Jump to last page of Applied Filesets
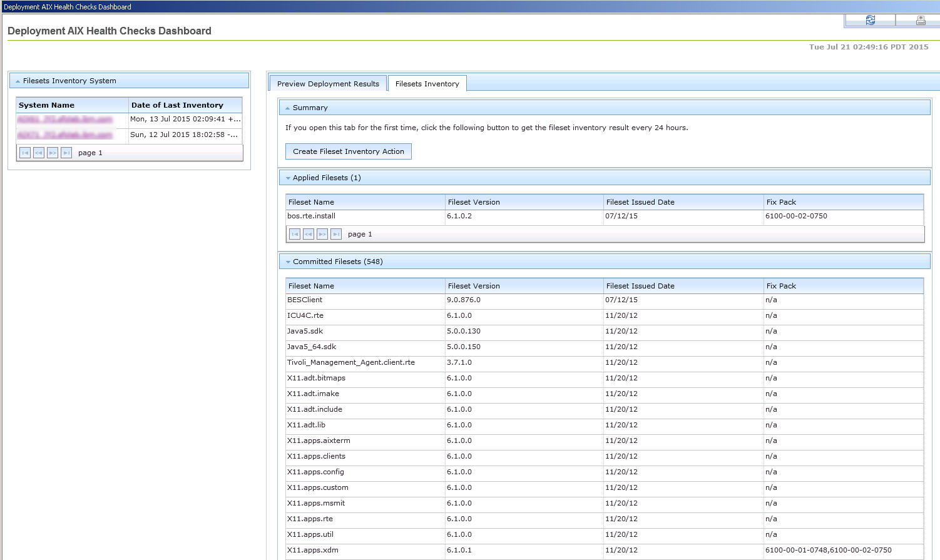The height and width of the screenshot is (560, 940). (x=336, y=234)
